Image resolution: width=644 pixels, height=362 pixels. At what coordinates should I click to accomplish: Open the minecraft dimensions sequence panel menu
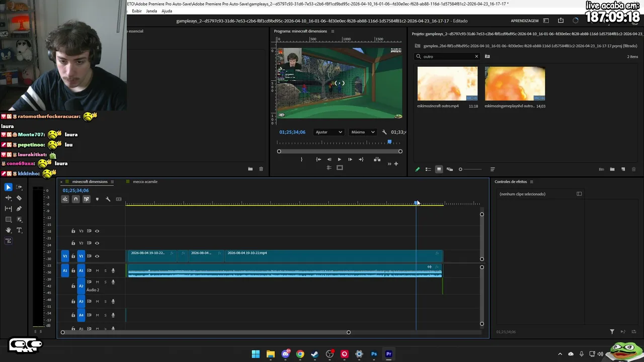[x=112, y=182]
